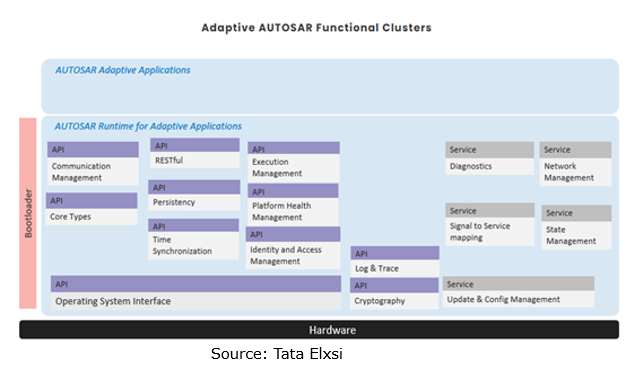Click the Communication Management API block
The width and height of the screenshot is (635, 372).
pos(93,164)
